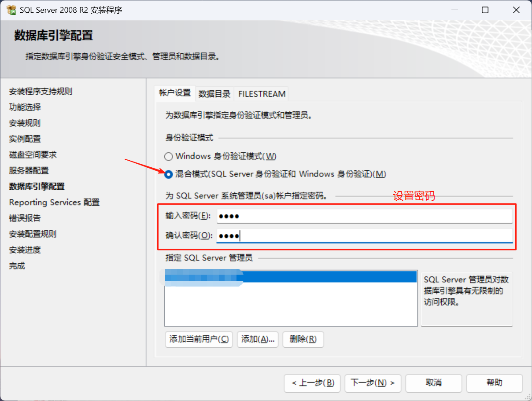This screenshot has width=532, height=401.
Task: Click 安装进度 step in sidebar
Action: click(x=25, y=250)
